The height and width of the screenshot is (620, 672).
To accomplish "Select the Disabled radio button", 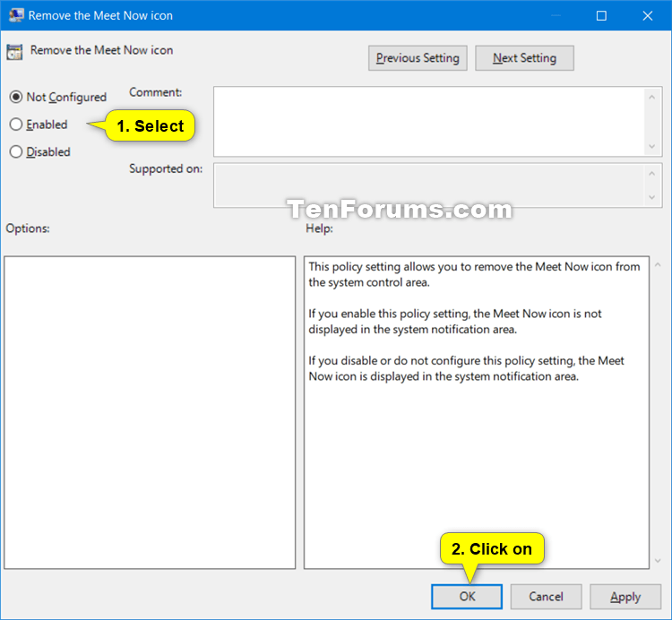I will (x=16, y=151).
